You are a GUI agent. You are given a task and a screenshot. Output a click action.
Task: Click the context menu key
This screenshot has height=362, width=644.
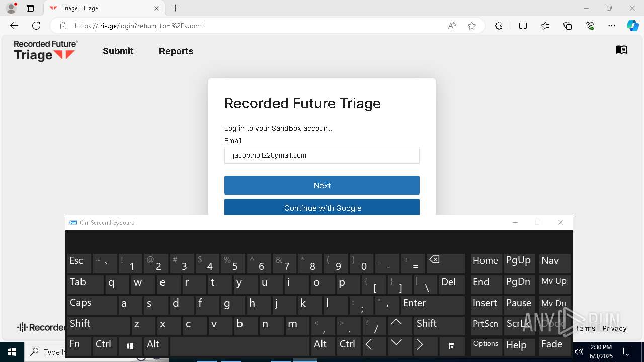pos(452,346)
